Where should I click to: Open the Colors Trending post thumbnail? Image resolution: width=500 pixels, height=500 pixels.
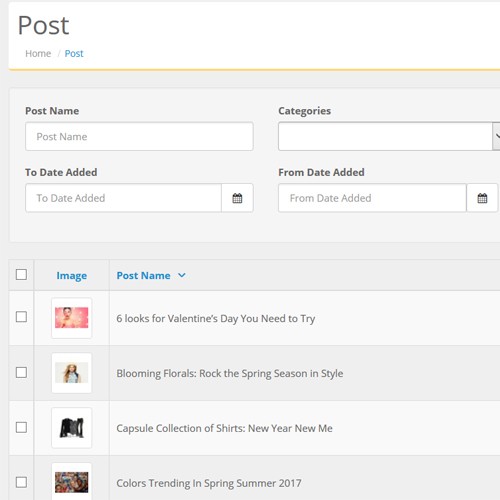[72, 482]
